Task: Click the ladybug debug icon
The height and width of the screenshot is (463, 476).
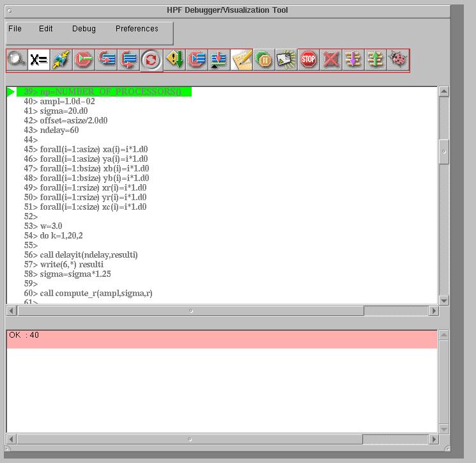Action: [x=398, y=59]
